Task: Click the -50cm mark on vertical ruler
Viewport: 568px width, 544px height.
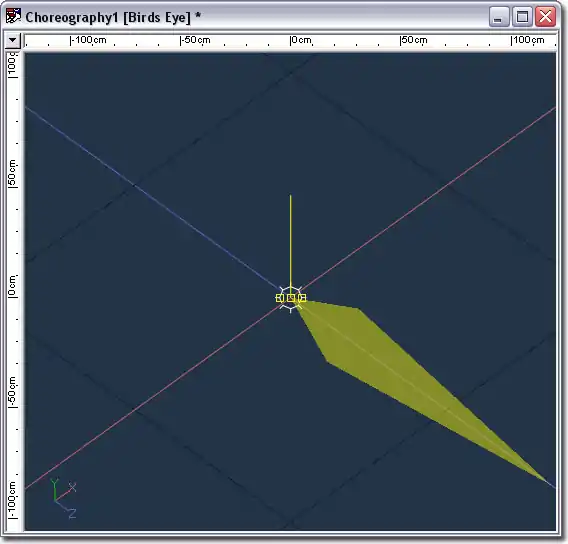Action: (x=12, y=392)
